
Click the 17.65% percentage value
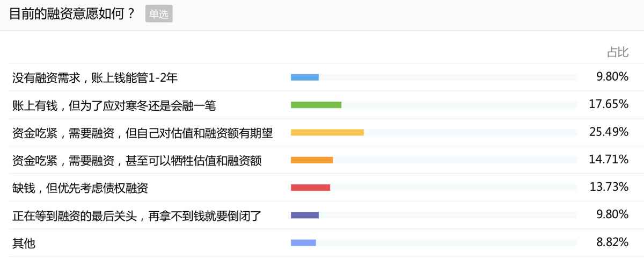tap(609, 104)
